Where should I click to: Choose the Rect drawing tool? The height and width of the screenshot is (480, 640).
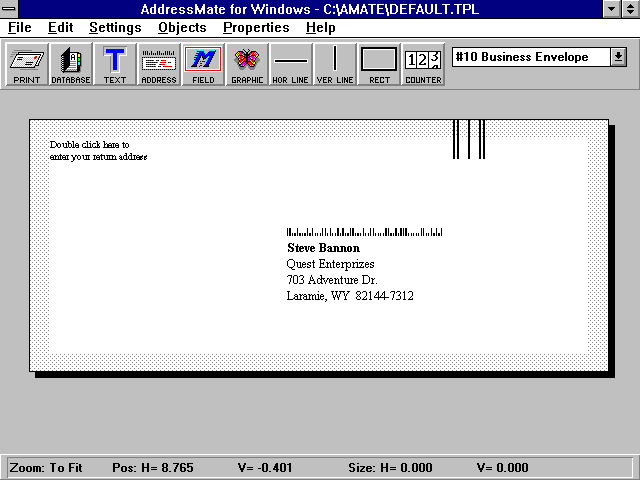[379, 64]
